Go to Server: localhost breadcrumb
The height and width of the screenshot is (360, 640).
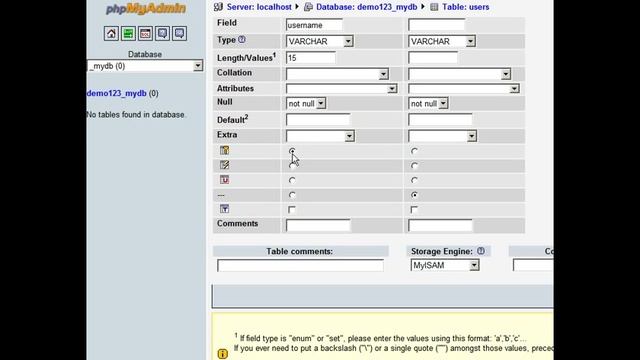(259, 7)
